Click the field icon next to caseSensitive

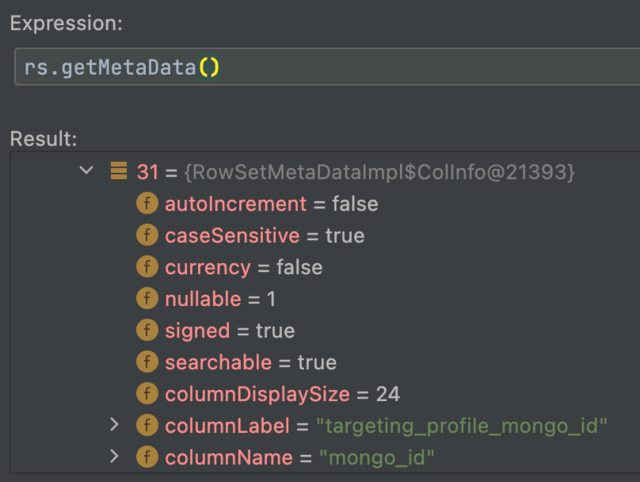coord(147,235)
